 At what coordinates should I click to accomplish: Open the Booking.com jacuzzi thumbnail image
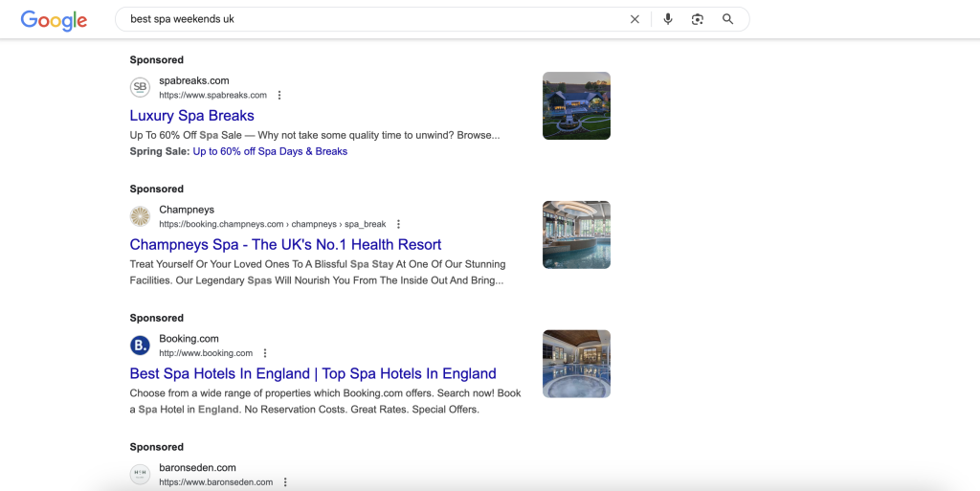coord(576,364)
